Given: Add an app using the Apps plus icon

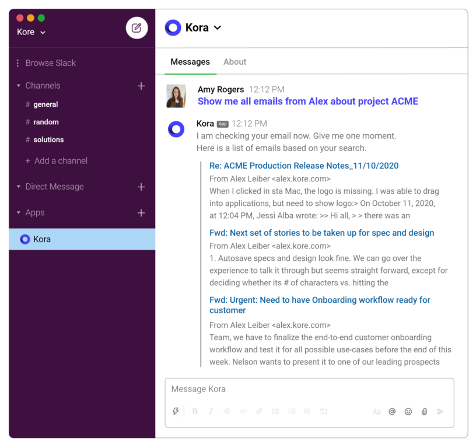Looking at the screenshot, I should coord(141,213).
